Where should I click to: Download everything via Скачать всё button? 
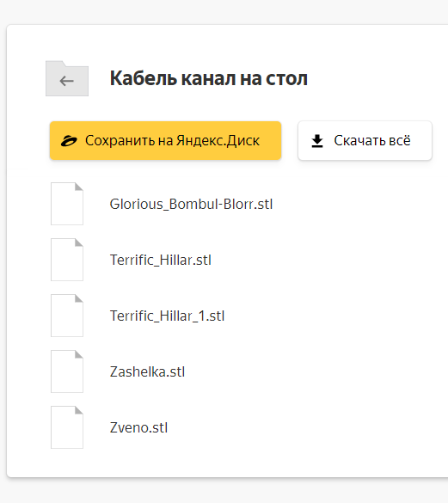tap(365, 140)
